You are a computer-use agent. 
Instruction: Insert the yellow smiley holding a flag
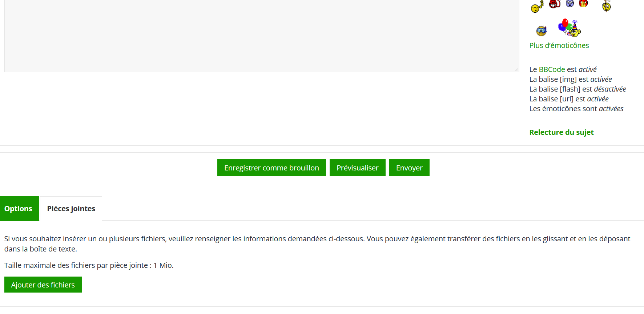(606, 6)
